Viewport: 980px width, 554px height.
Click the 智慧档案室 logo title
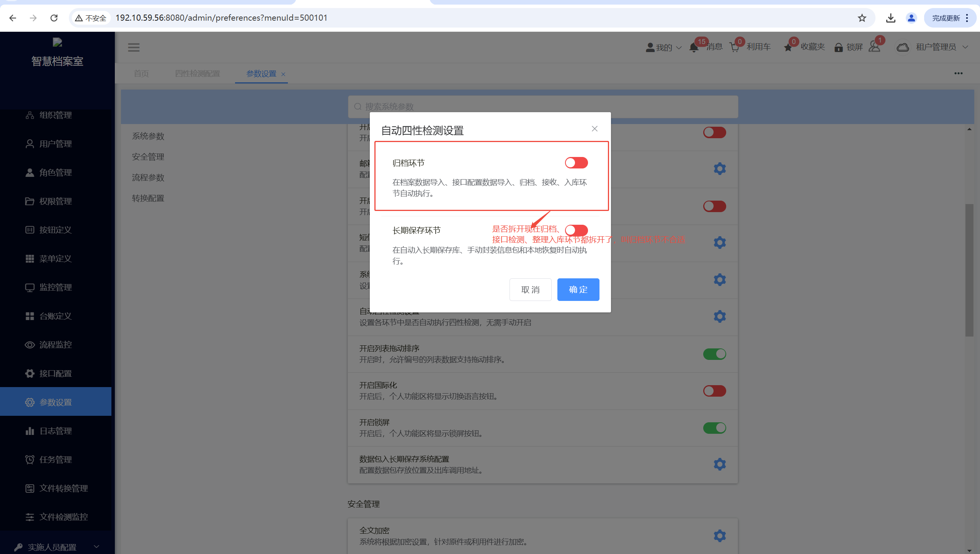tap(57, 61)
